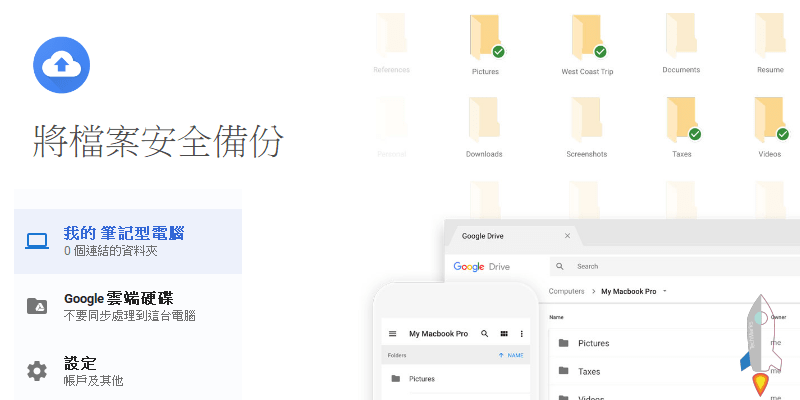Click the Drive search field

coord(650,267)
